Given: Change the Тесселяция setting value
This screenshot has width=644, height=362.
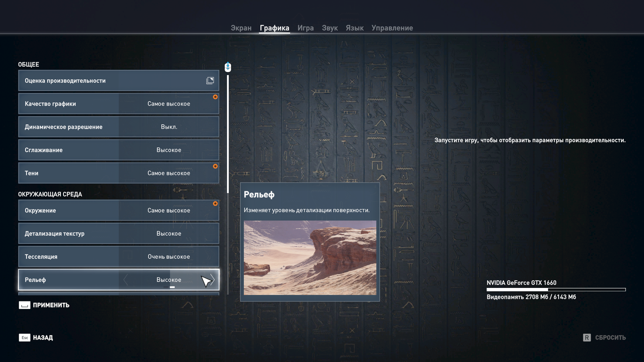Looking at the screenshot, I should (x=169, y=257).
